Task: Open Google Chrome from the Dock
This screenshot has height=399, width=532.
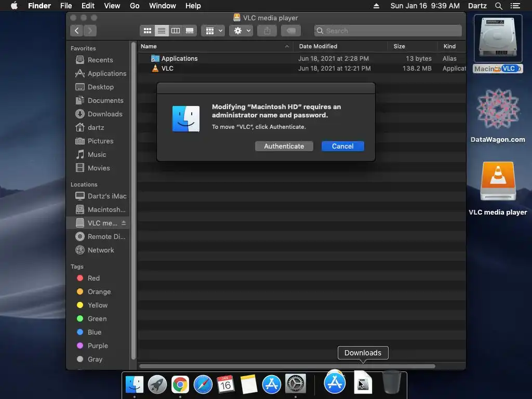Action: click(180, 385)
